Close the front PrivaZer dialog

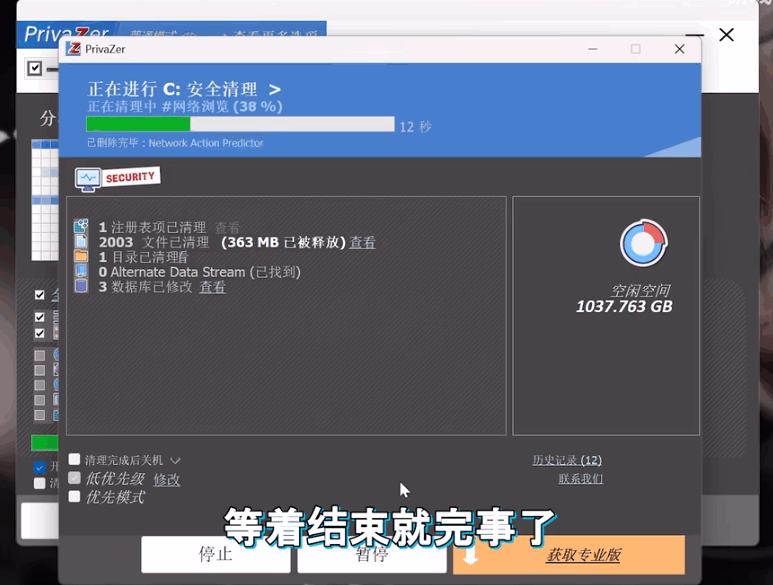pos(679,49)
